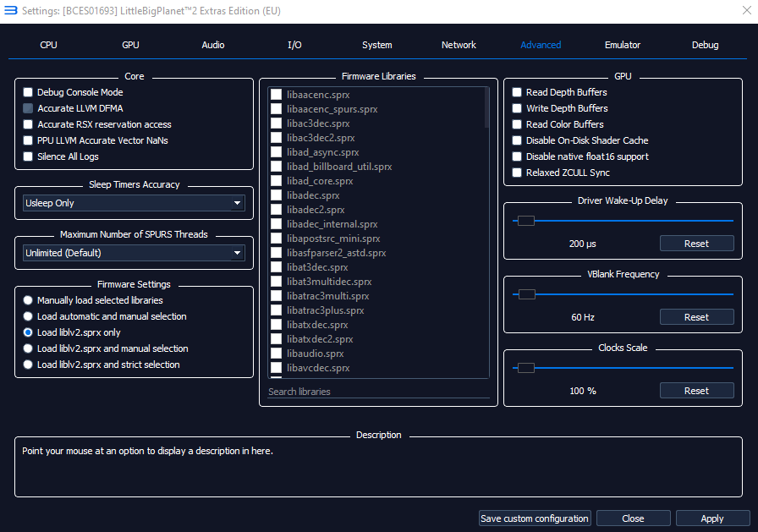The height and width of the screenshot is (532, 758).
Task: Select the Advanced tab
Action: click(541, 45)
